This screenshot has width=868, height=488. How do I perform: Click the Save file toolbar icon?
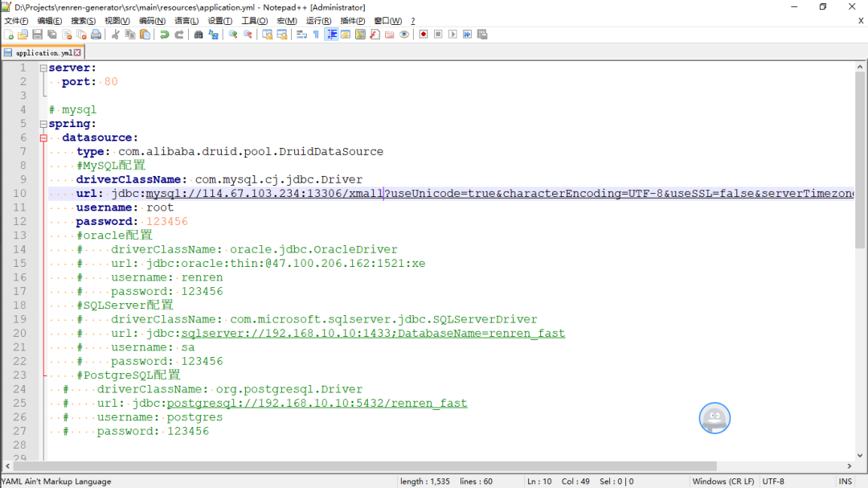37,35
